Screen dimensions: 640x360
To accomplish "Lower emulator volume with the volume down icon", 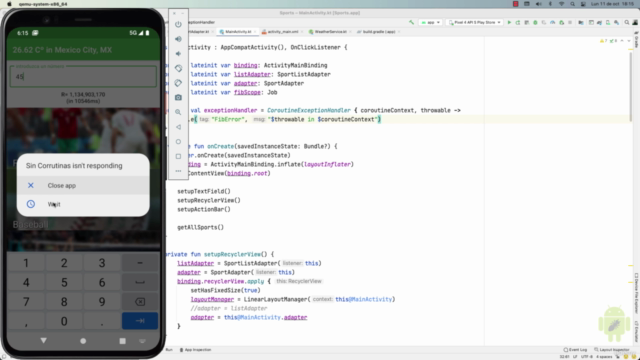I will click(178, 54).
